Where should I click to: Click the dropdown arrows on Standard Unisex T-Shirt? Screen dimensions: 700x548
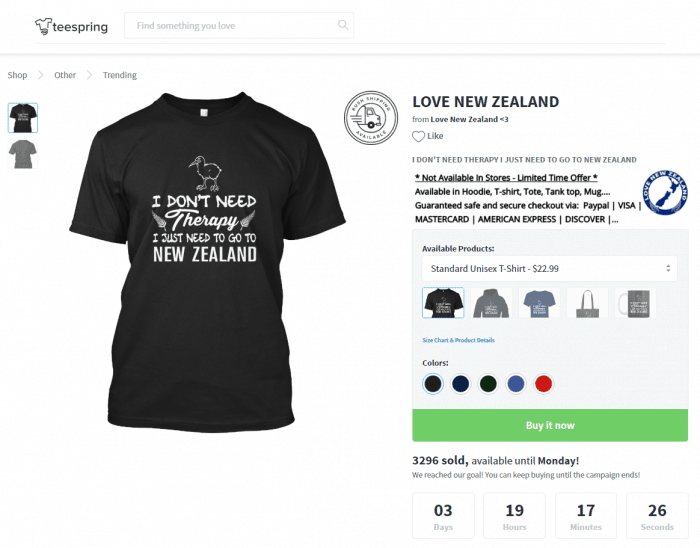[668, 269]
